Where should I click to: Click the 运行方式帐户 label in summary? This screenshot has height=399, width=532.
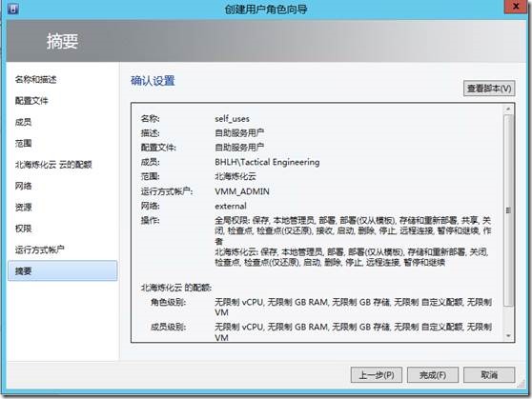[x=167, y=191]
